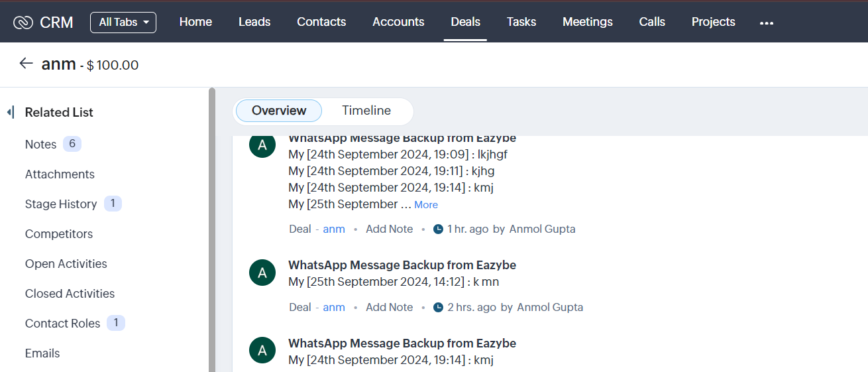868x372 pixels.
Task: Click '2 hrs. ago' timestamp
Action: point(472,307)
